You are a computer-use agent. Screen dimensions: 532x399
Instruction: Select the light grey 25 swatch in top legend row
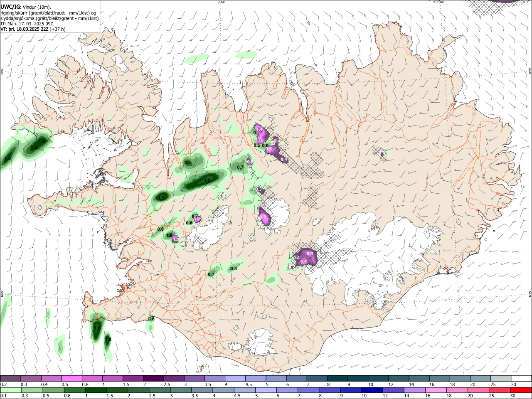tap(501, 378)
